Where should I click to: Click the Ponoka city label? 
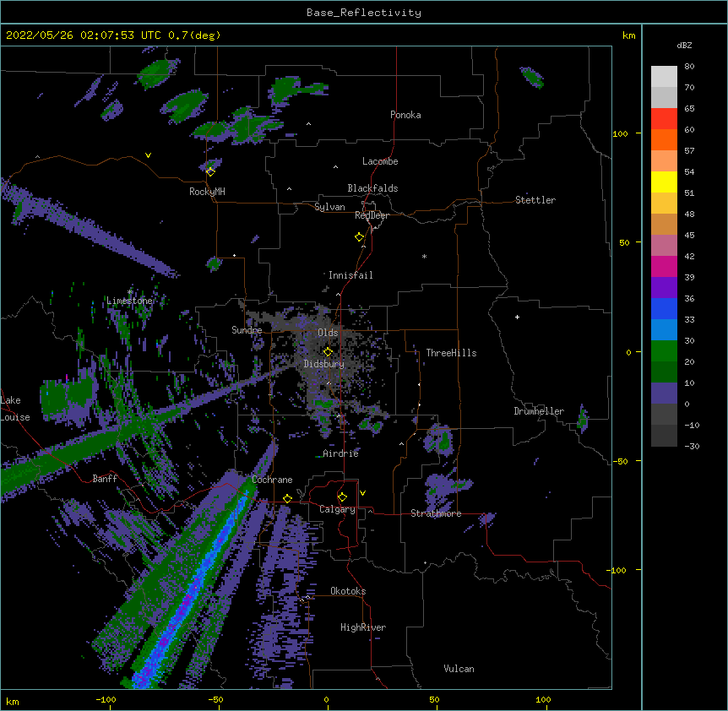click(405, 115)
